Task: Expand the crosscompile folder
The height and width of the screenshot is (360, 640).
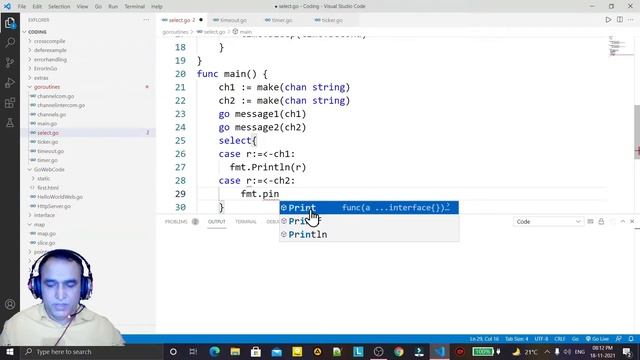Action: coord(49,41)
